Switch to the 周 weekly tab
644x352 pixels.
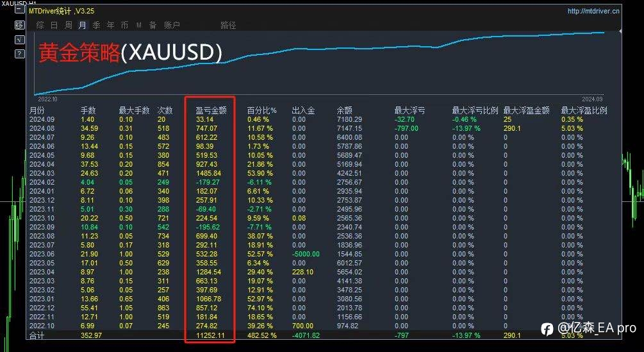68,26
